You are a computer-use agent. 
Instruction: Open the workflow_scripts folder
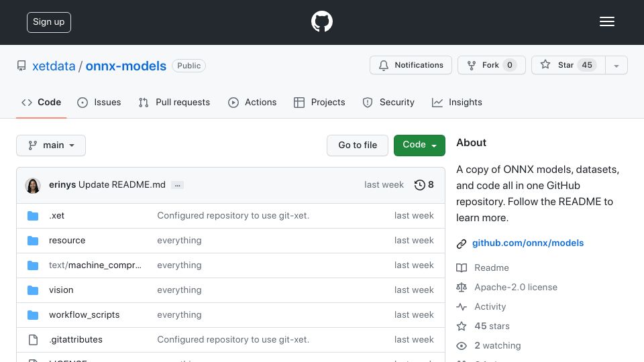(x=85, y=315)
